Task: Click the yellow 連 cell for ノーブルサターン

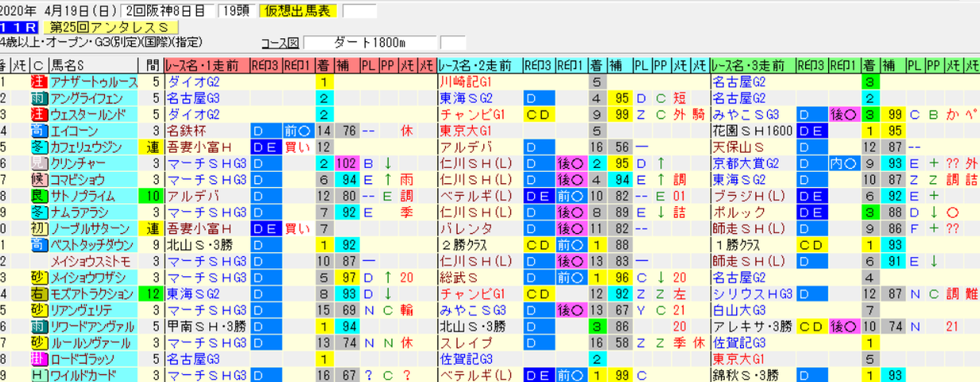Action: [153, 228]
